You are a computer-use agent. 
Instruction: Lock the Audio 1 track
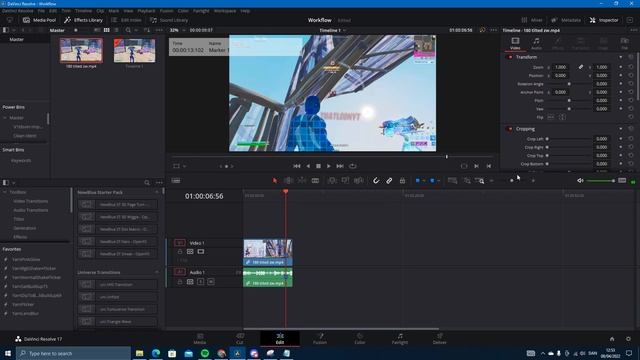[x=180, y=282]
